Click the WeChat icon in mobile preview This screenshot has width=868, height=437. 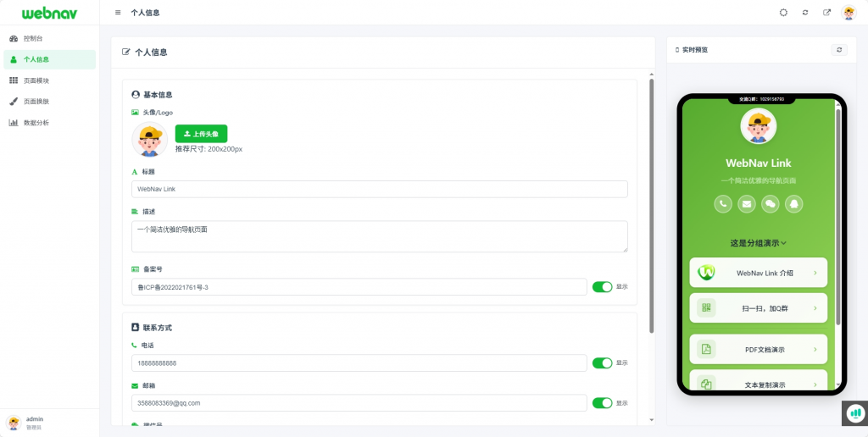tap(771, 203)
